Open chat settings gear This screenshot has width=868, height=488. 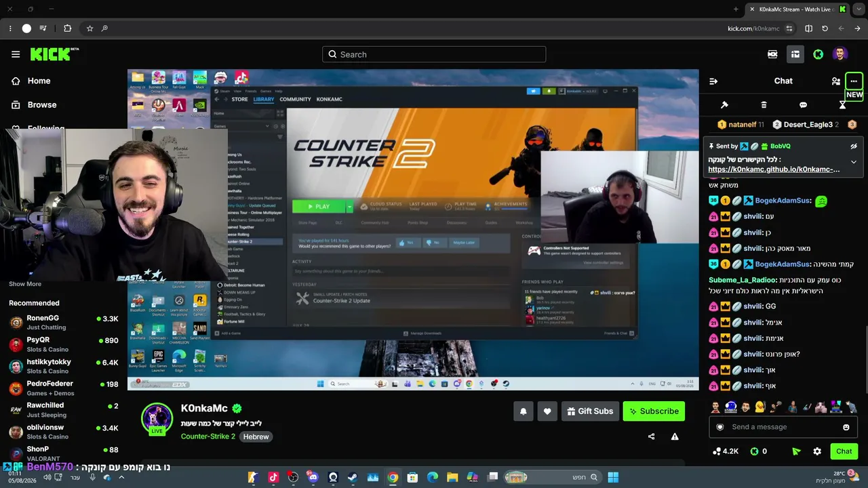(x=817, y=451)
